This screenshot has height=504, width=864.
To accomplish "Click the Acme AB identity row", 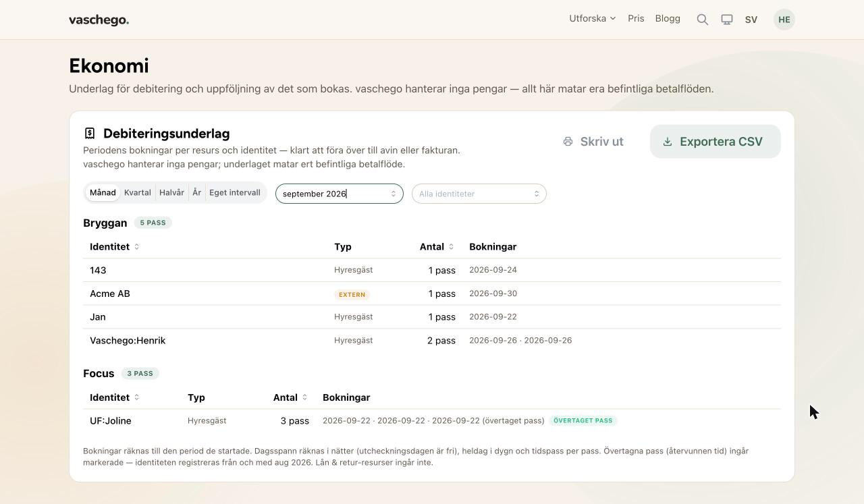I will [432, 293].
